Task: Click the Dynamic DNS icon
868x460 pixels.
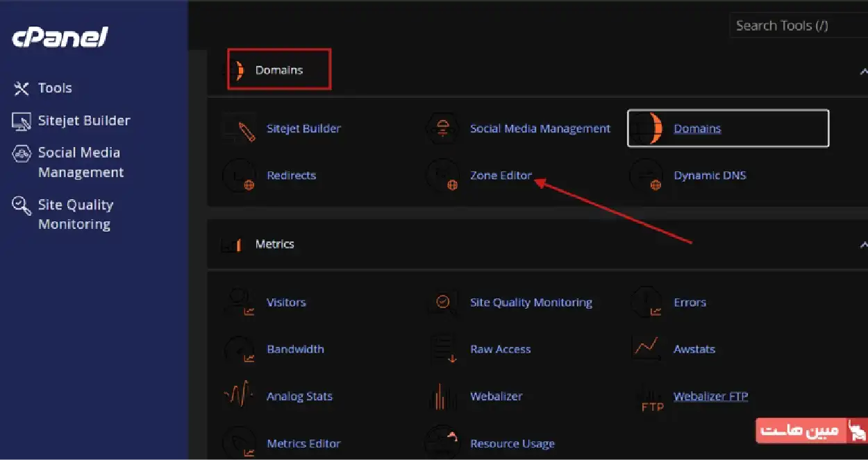Action: click(x=646, y=176)
